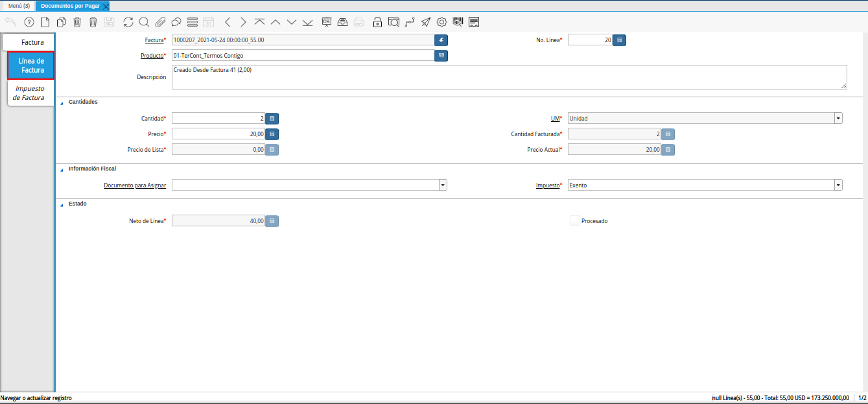Screen dimensions: 868x404
Task: Open the UM Unidad dropdown
Action: [x=838, y=118]
